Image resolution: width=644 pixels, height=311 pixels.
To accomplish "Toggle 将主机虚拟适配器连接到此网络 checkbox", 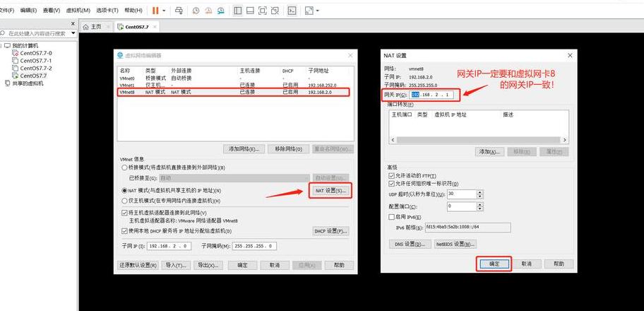I will 124,213.
